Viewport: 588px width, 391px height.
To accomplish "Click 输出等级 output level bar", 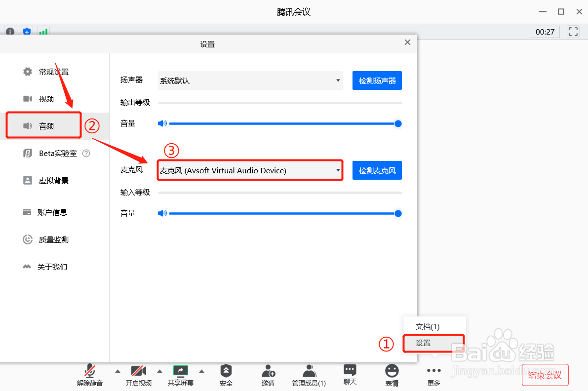I will (x=280, y=103).
